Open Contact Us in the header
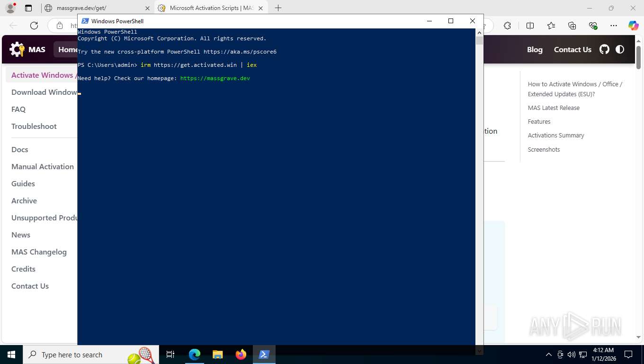 pos(572,49)
